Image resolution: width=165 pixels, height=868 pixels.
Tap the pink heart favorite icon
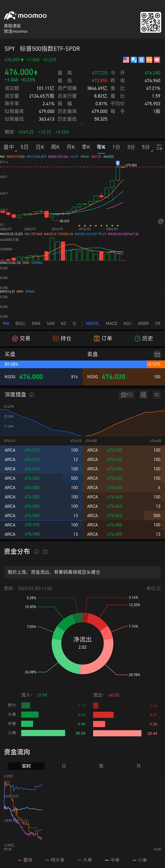coord(157,60)
